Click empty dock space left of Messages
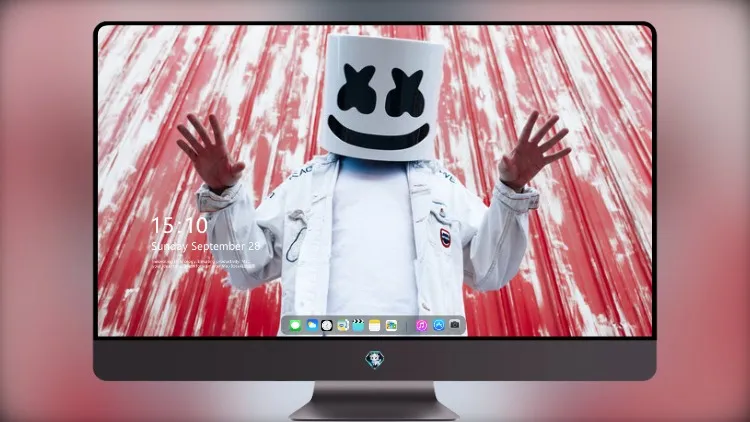This screenshot has width=750, height=422. (285, 326)
